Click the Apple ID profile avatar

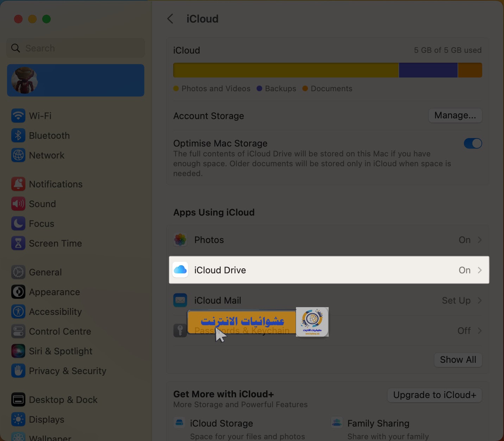click(25, 80)
